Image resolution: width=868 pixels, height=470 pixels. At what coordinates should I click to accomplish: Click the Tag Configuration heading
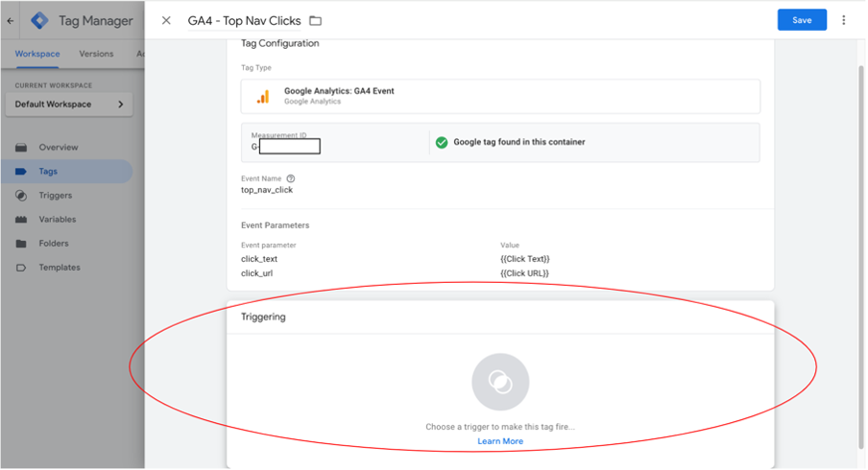[280, 43]
